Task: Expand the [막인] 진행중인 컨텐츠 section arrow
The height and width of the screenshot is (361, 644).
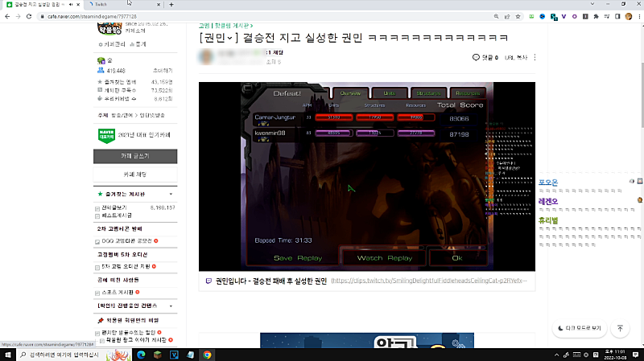Action: pyautogui.click(x=171, y=306)
